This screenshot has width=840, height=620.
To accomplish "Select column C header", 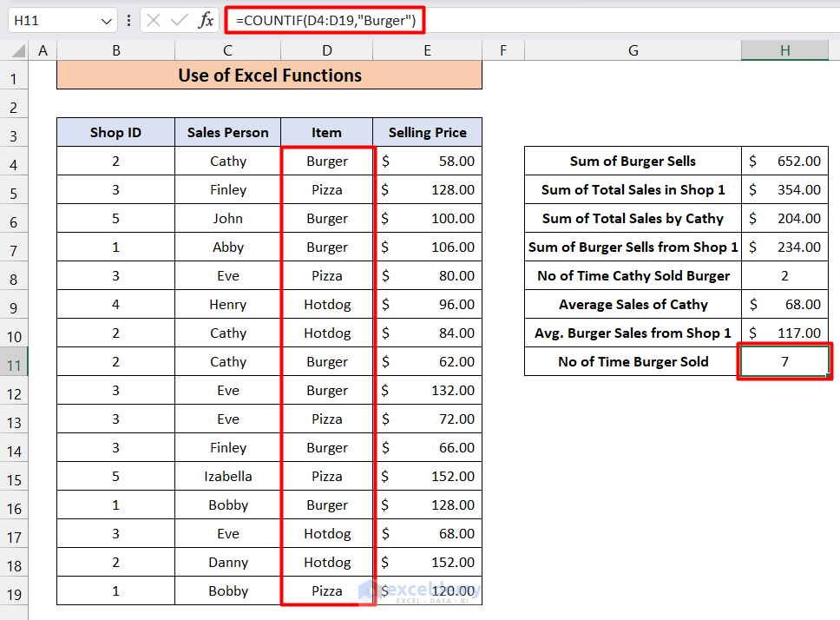I will 227,51.
